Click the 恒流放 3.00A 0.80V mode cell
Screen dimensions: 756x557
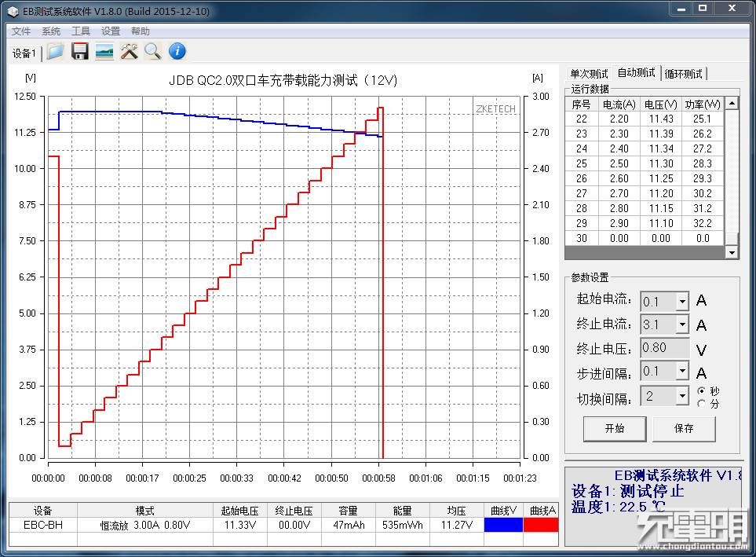click(145, 525)
